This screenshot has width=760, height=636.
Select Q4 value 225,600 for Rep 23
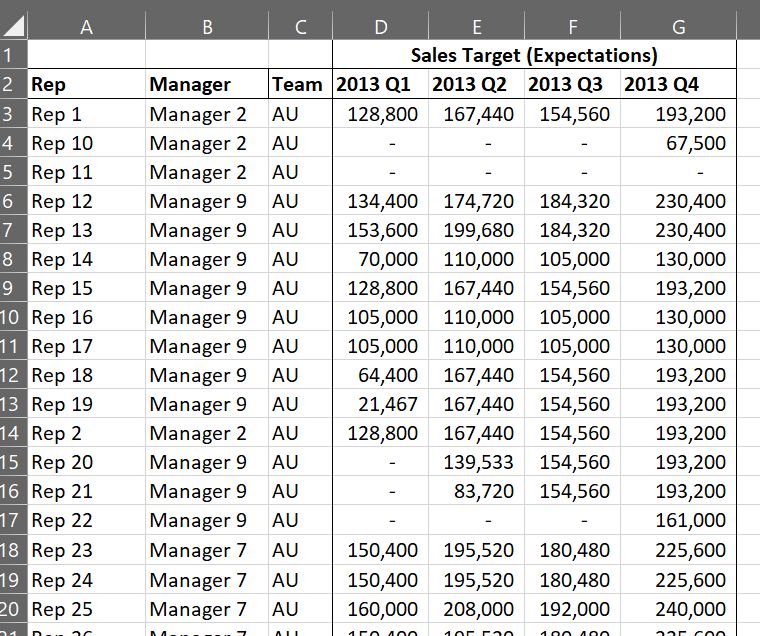(679, 550)
